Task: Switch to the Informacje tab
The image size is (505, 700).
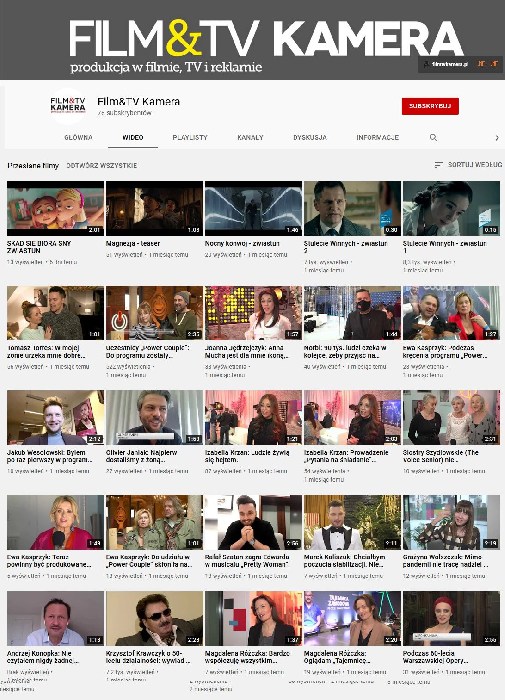Action: (x=377, y=138)
